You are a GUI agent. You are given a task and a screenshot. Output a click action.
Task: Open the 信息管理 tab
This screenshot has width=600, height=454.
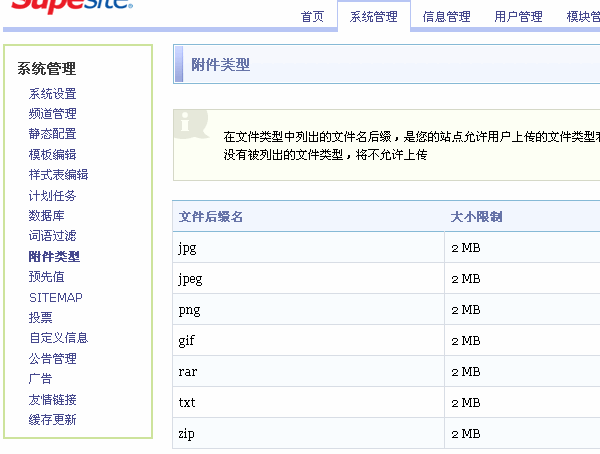(x=446, y=17)
